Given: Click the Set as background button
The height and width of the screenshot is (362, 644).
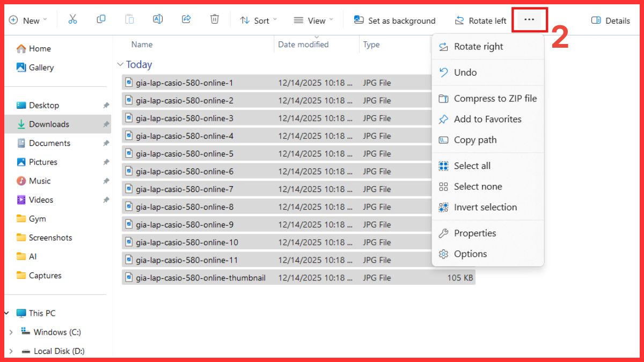Looking at the screenshot, I should click(x=394, y=20).
